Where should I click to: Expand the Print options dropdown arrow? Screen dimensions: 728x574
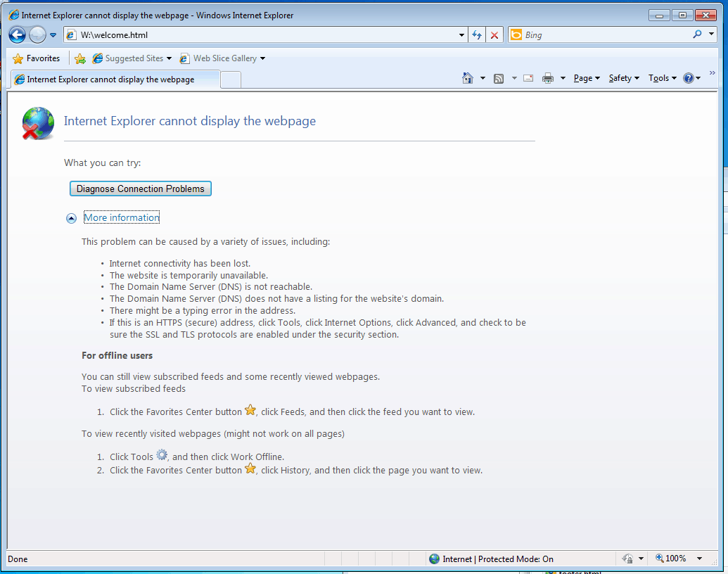[x=563, y=78]
